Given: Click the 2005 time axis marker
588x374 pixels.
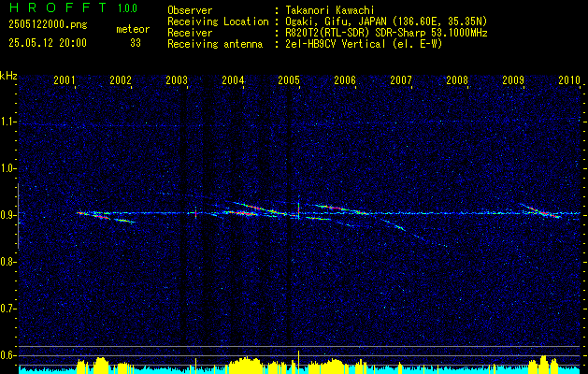Looking at the screenshot, I should (x=289, y=79).
